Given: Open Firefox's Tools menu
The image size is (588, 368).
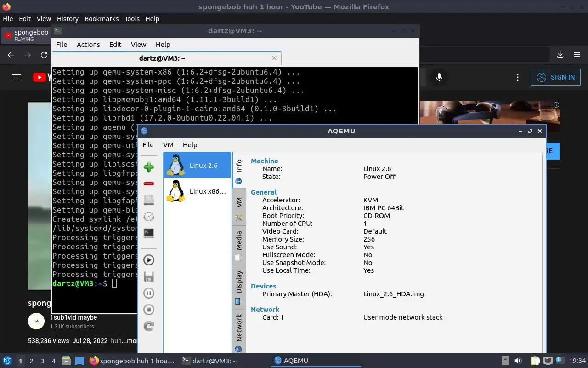Looking at the screenshot, I should (132, 19).
